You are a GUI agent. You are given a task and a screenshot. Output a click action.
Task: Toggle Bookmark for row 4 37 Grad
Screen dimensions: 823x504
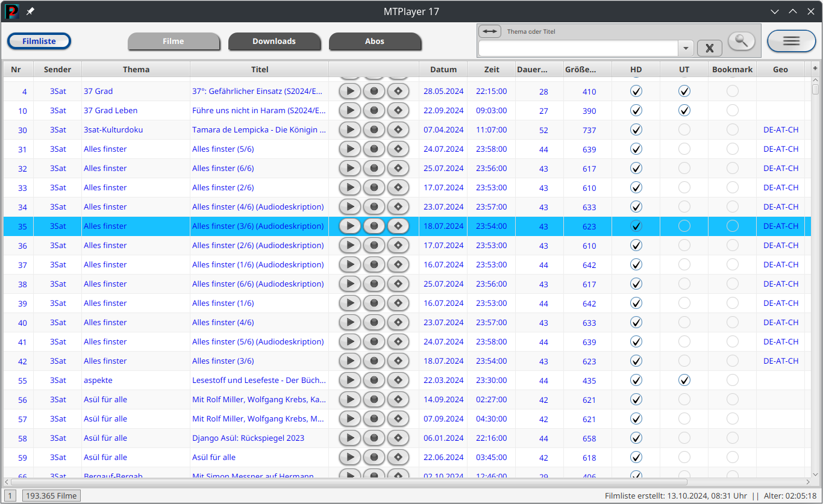click(732, 92)
